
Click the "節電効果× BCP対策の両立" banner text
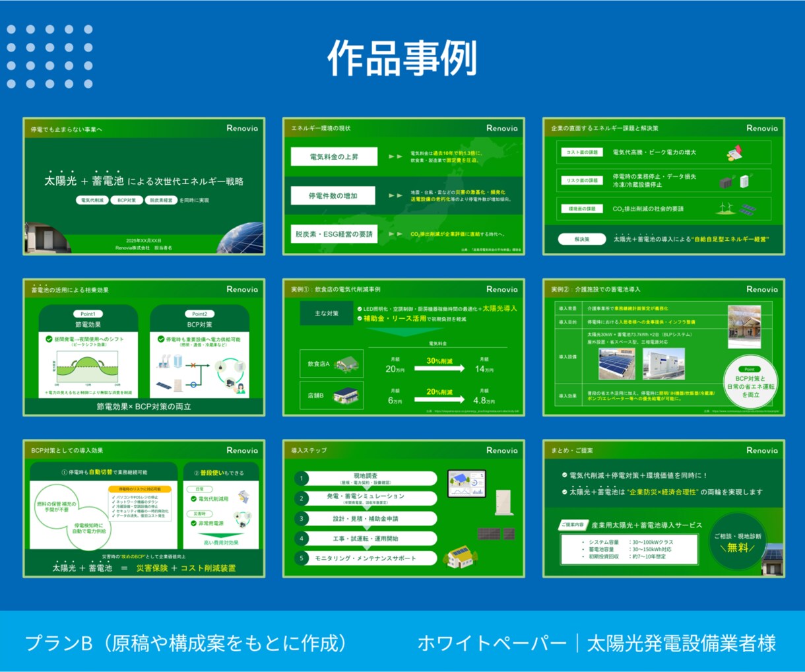coord(144,407)
